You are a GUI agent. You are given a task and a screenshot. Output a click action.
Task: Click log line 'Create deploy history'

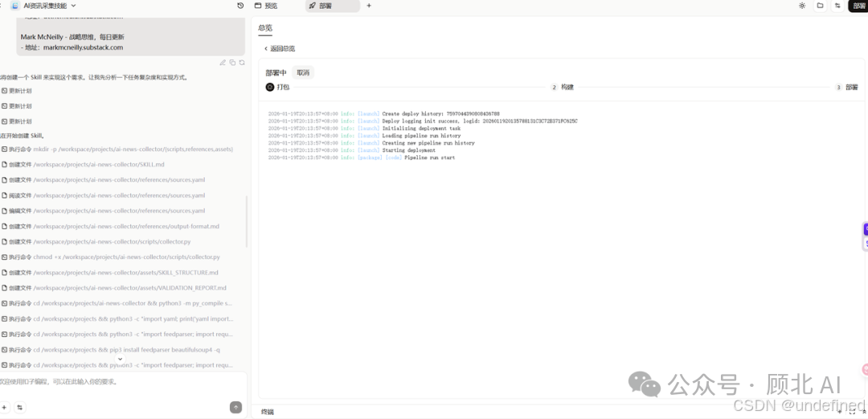tap(440, 114)
